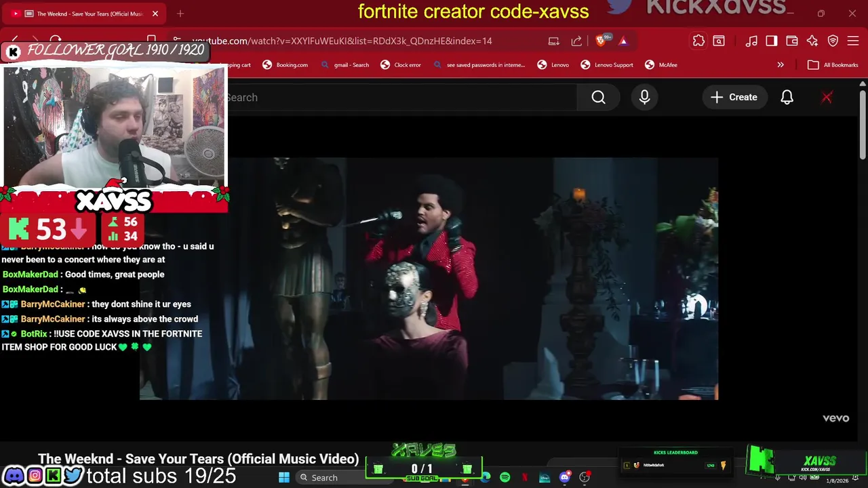
Task: Open the Lenovo bookmark
Action: (x=553, y=65)
